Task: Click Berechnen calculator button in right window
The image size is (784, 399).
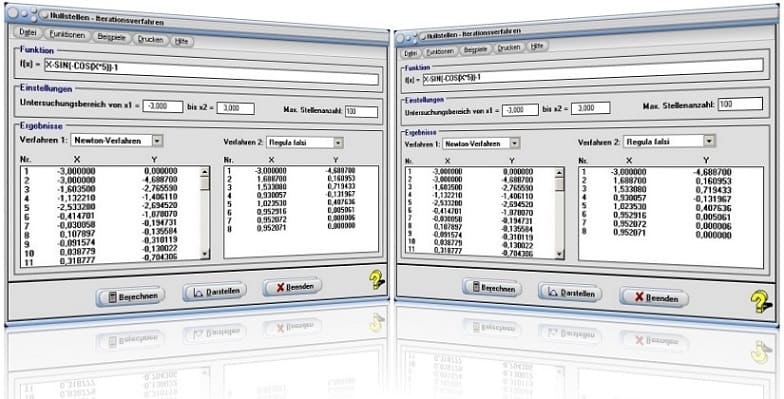Action: [492, 288]
